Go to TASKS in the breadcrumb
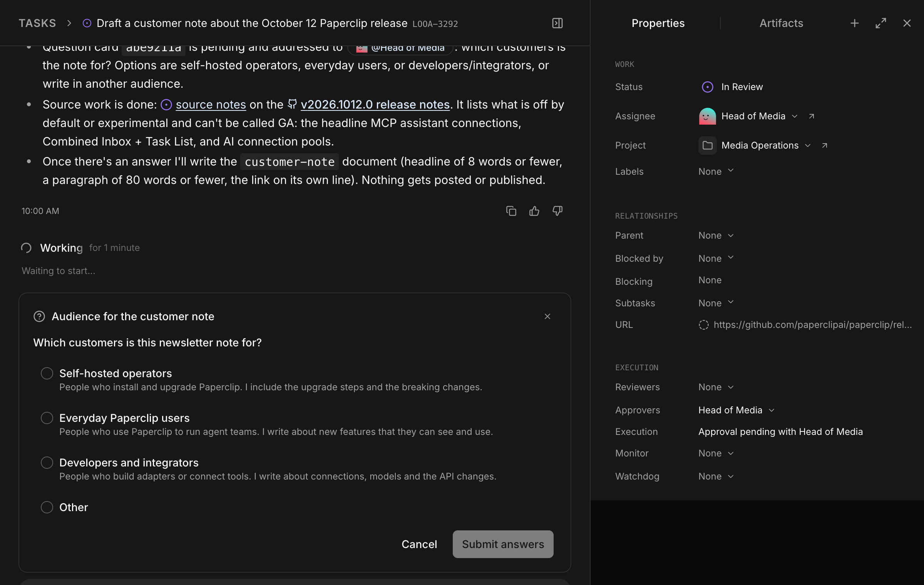Viewport: 924px width, 585px height. point(37,23)
